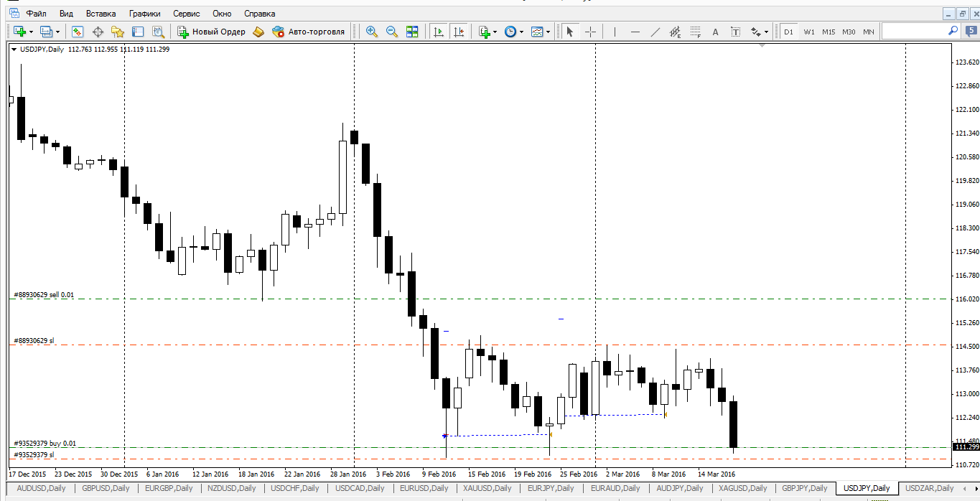Click the Новый Ордер button
This screenshot has width=980, height=501.
[x=211, y=32]
